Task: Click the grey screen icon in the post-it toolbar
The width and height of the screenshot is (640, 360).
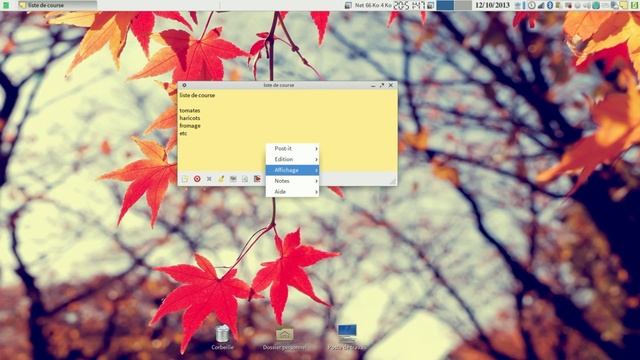Action: pyautogui.click(x=233, y=179)
